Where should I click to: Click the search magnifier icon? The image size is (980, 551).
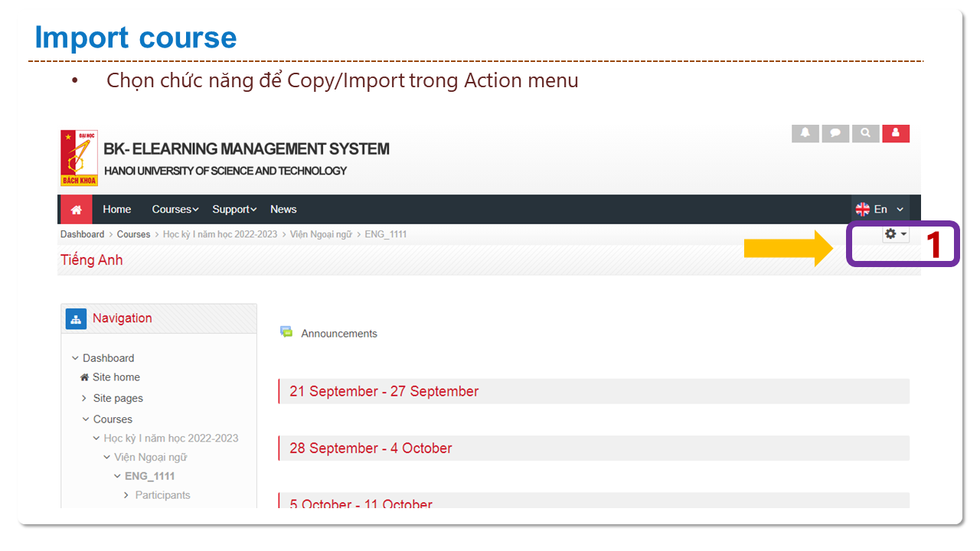[865, 133]
